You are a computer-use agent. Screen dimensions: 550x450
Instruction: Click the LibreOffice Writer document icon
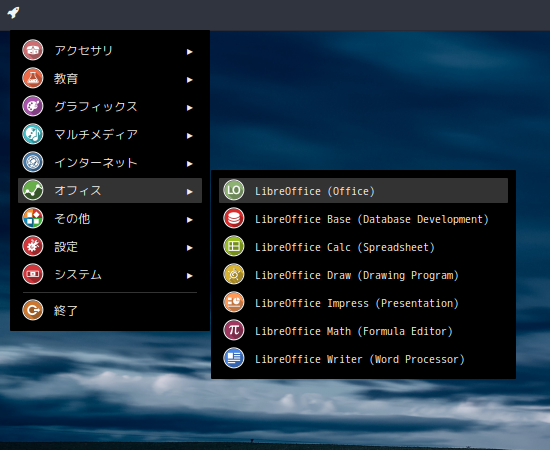pyautogui.click(x=234, y=358)
